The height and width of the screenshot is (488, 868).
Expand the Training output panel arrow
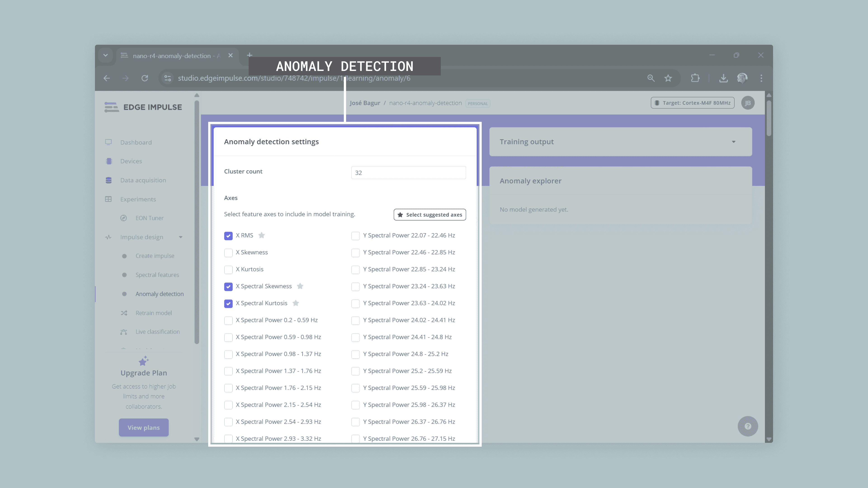click(x=734, y=142)
